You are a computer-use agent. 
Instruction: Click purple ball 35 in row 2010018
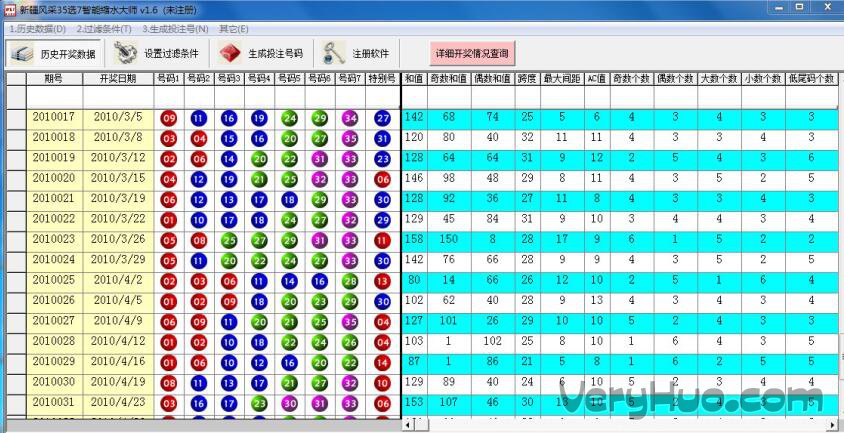[x=350, y=139]
